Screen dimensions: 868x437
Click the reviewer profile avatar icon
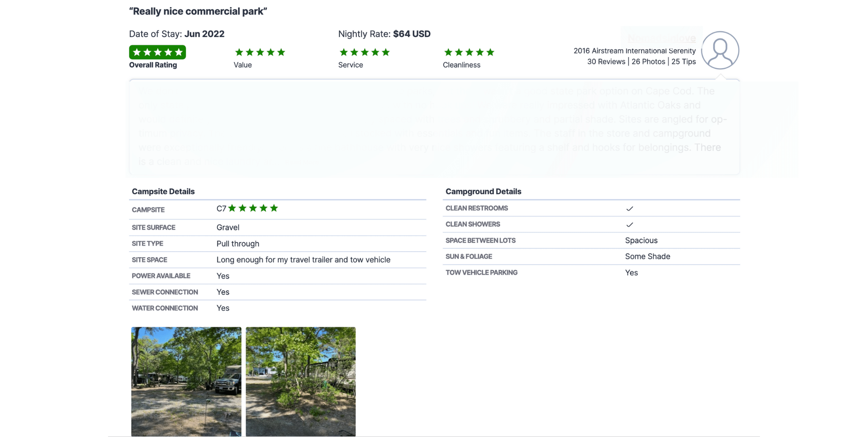click(x=720, y=50)
